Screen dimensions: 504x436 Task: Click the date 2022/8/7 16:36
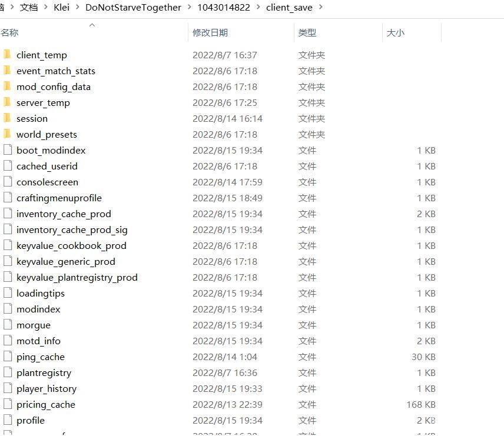pyautogui.click(x=225, y=372)
